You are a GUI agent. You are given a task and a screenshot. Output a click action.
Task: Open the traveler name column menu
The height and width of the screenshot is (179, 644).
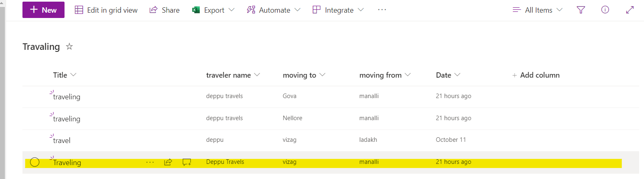pyautogui.click(x=233, y=75)
